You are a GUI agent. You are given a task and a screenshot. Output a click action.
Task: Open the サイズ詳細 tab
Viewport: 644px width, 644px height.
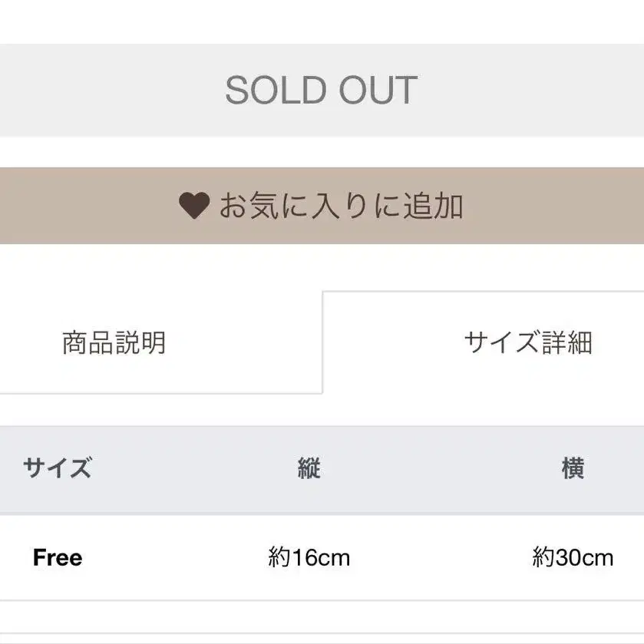point(528,342)
